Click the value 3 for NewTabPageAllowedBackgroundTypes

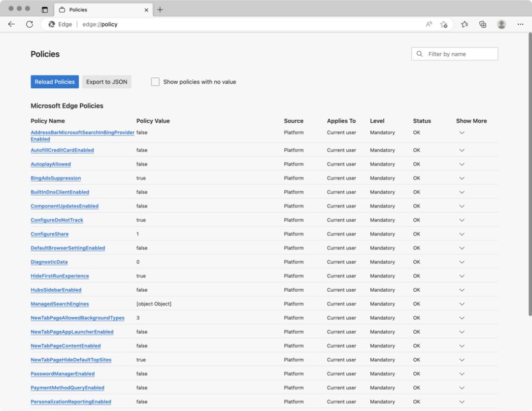138,318
